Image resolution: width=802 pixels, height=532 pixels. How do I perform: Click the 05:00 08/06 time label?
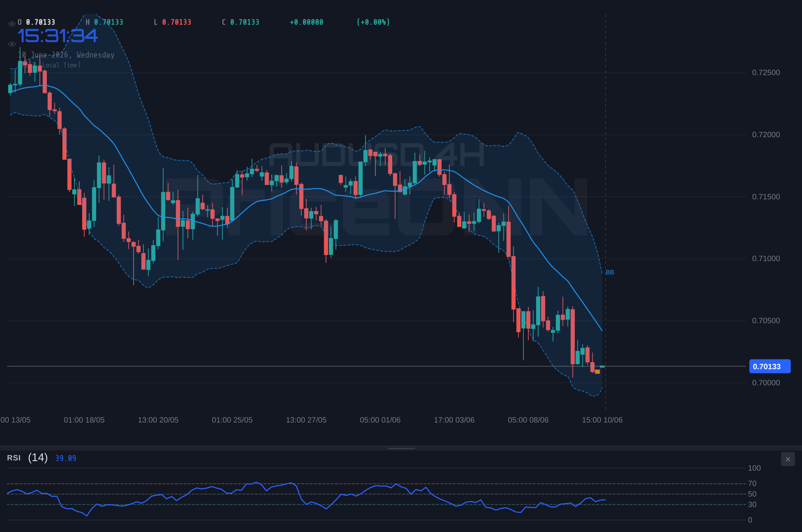tap(528, 420)
